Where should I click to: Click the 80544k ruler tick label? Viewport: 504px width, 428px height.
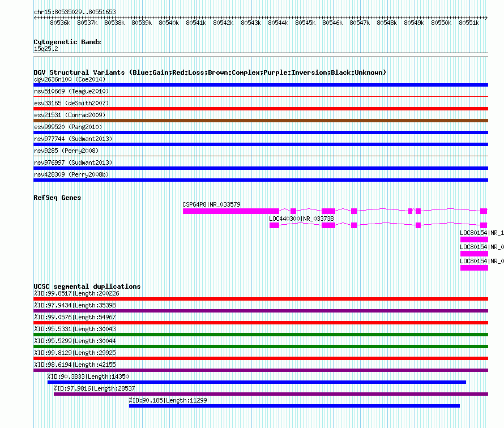click(x=278, y=23)
